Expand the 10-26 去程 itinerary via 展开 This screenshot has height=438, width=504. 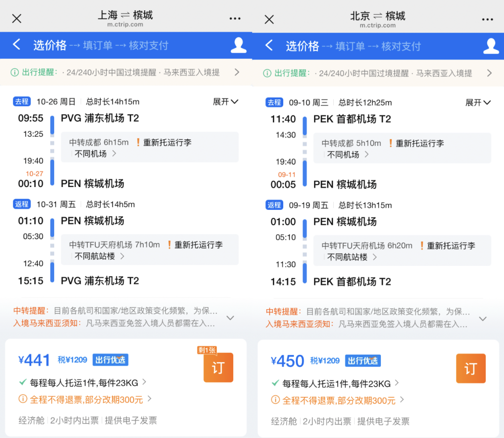pyautogui.click(x=226, y=102)
